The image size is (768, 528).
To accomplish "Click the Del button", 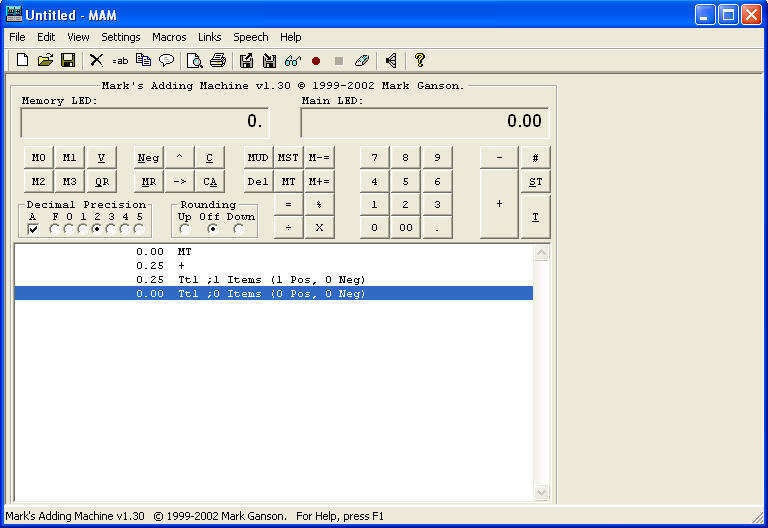I will click(258, 182).
